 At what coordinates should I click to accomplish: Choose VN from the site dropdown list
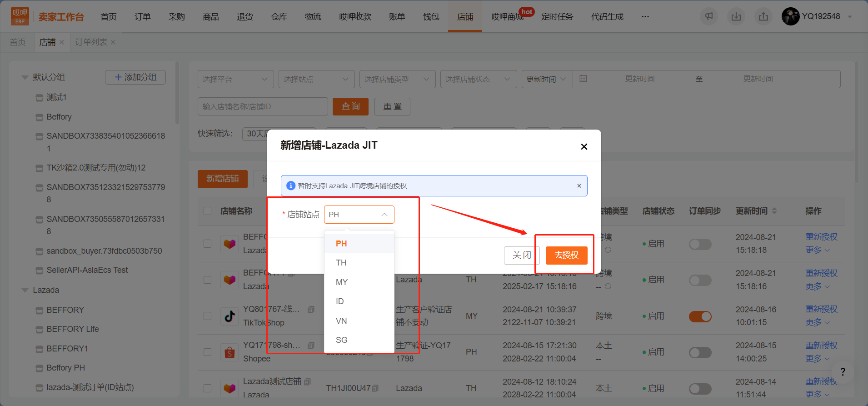pos(359,321)
